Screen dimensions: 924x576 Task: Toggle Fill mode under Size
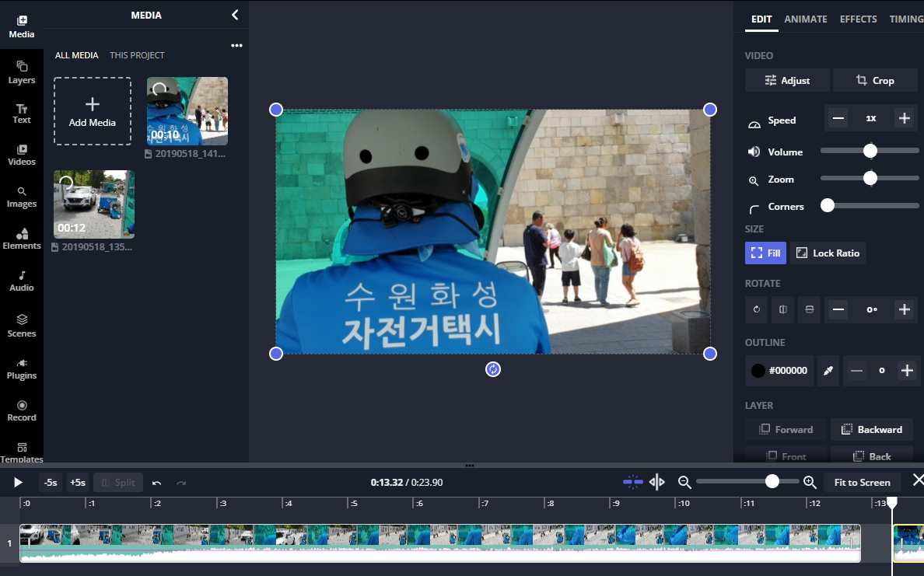(x=765, y=253)
